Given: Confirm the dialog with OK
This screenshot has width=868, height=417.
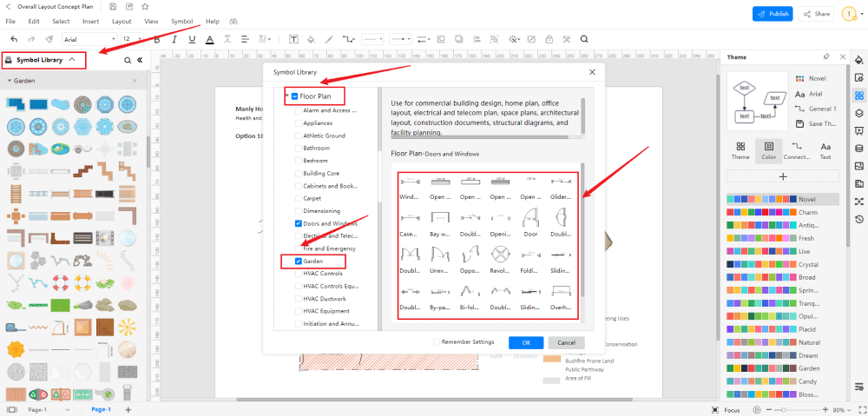Looking at the screenshot, I should [526, 343].
